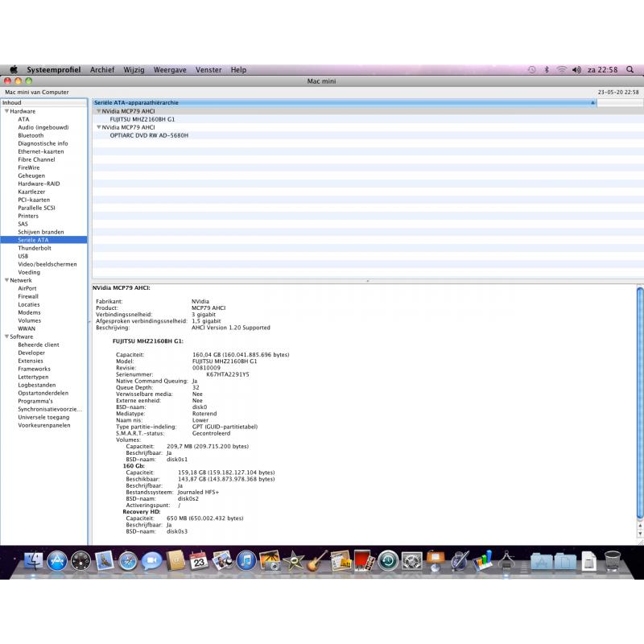
Task: Select Video/beeldschermen in sidebar
Action: (x=47, y=264)
